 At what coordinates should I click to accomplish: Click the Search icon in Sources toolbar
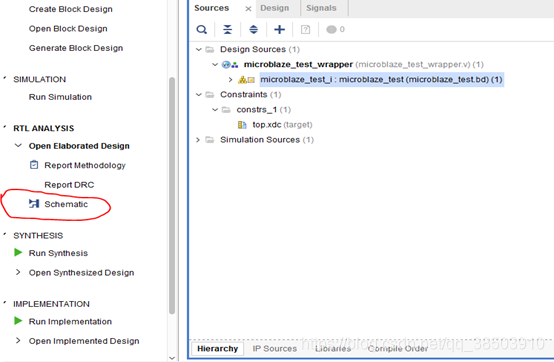pyautogui.click(x=202, y=29)
